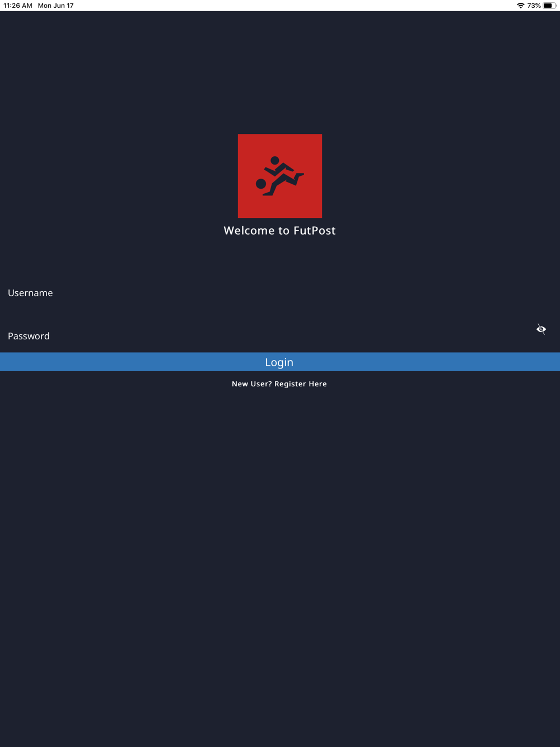Tap the Mon Jun 17 date
Screen dimensions: 560x747
point(55,6)
